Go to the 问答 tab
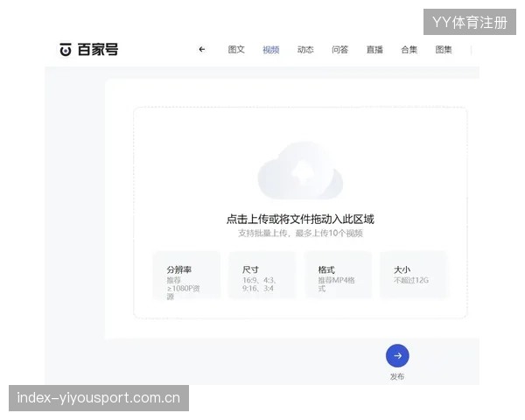Screen dimensions: 525x420 [339, 50]
